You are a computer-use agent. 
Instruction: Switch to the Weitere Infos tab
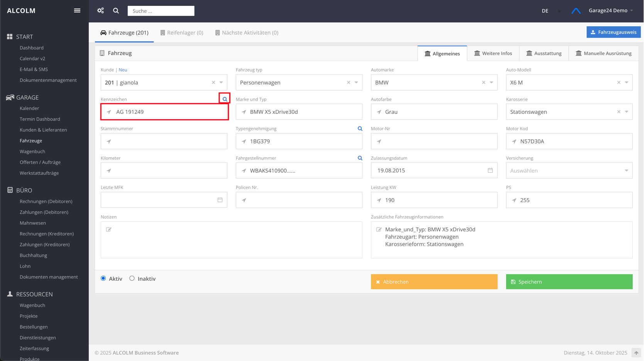point(493,53)
